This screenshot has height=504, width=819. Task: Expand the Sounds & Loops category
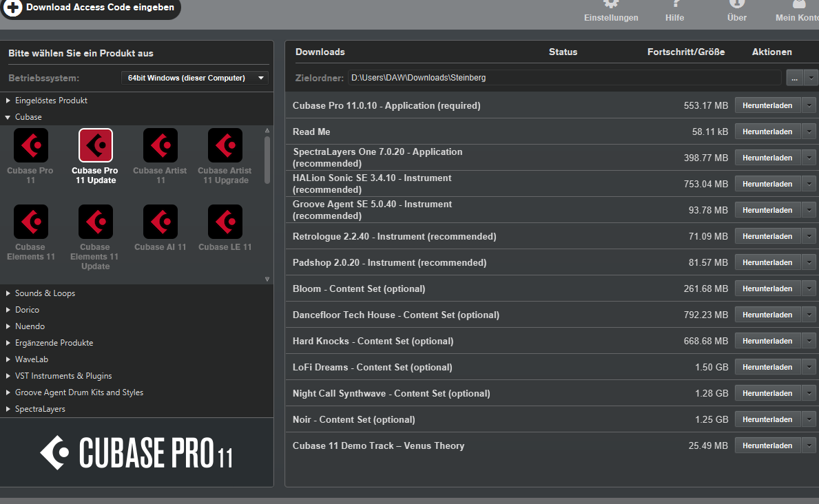tap(45, 293)
